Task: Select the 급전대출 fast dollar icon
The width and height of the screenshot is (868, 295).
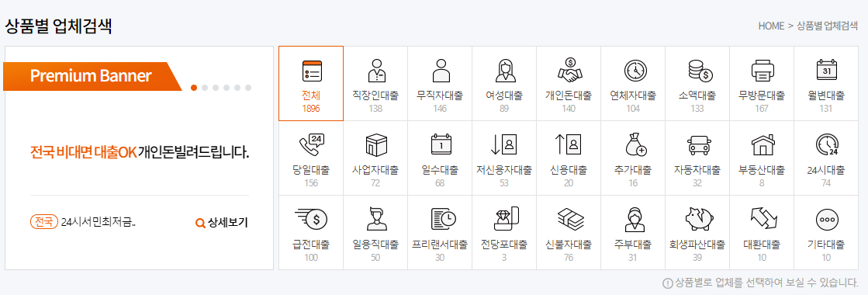Action: tap(311, 220)
